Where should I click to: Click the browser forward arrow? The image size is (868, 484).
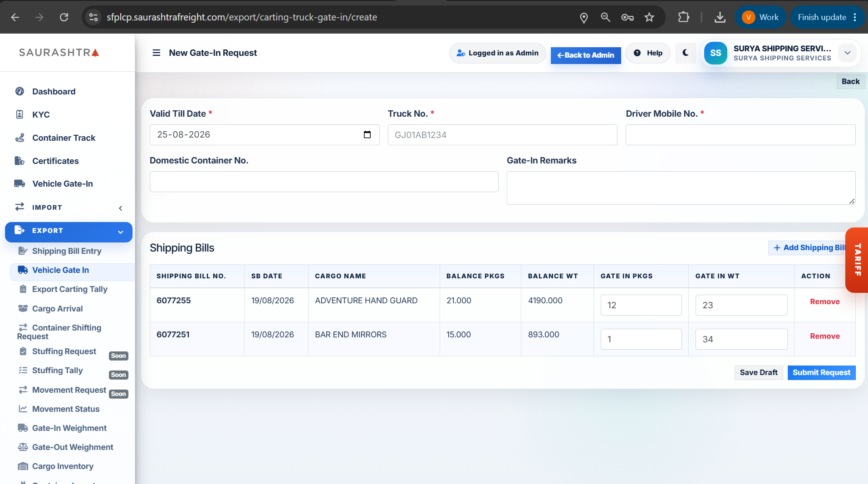pyautogui.click(x=39, y=17)
